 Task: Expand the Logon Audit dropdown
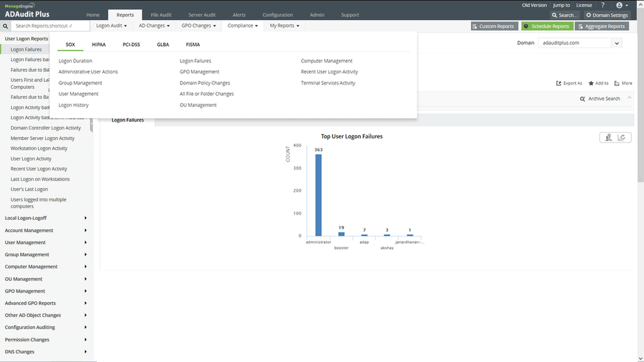111,26
